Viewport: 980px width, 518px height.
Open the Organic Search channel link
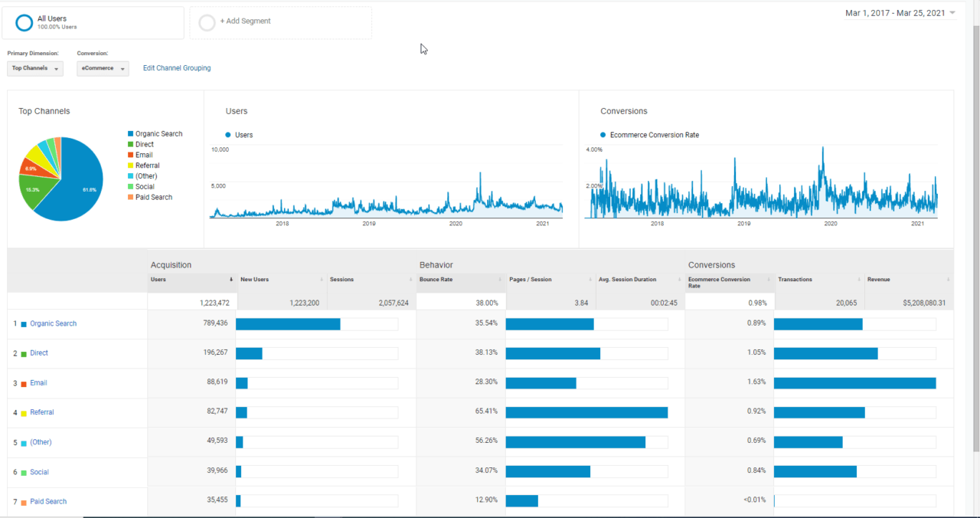tap(53, 323)
